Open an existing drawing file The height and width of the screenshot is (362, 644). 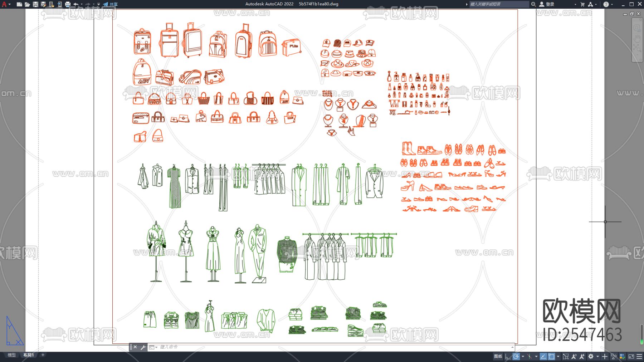pos(27,4)
